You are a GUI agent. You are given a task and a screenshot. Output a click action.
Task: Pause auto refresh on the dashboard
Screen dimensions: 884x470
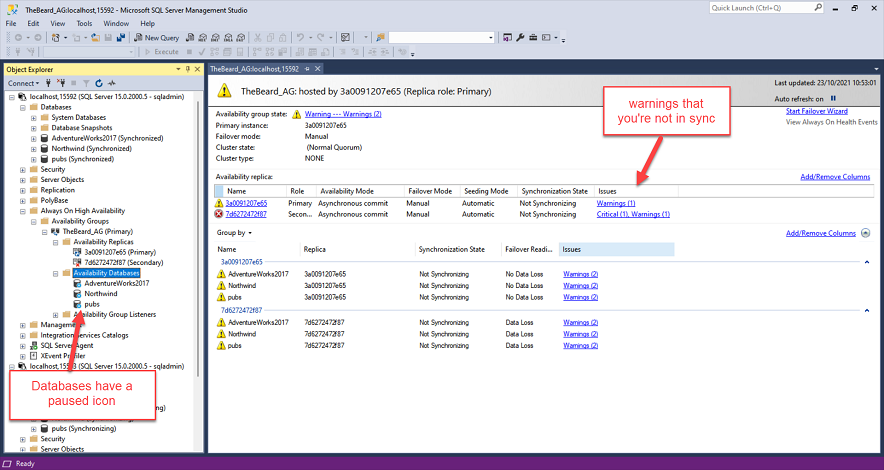[x=833, y=99]
